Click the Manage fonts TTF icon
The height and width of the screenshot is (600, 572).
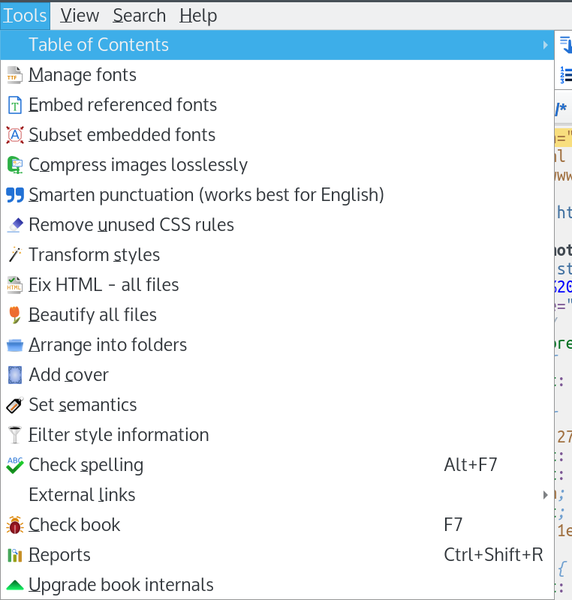tap(15, 75)
